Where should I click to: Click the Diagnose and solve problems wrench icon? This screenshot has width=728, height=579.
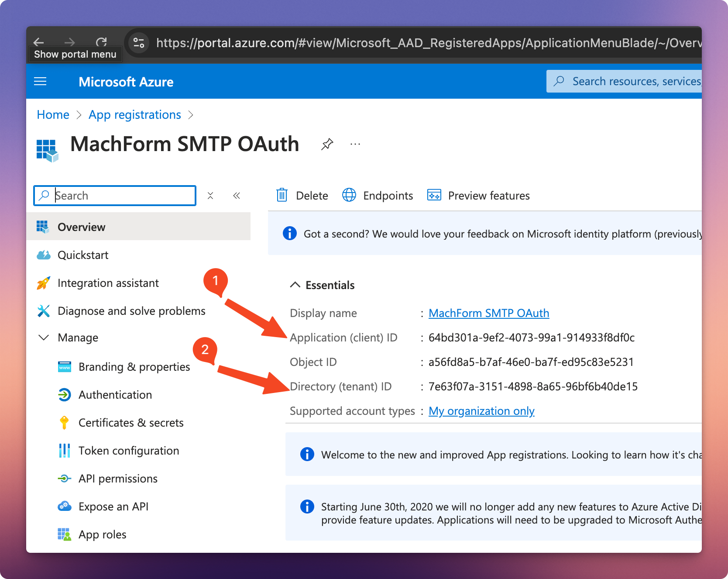point(43,311)
